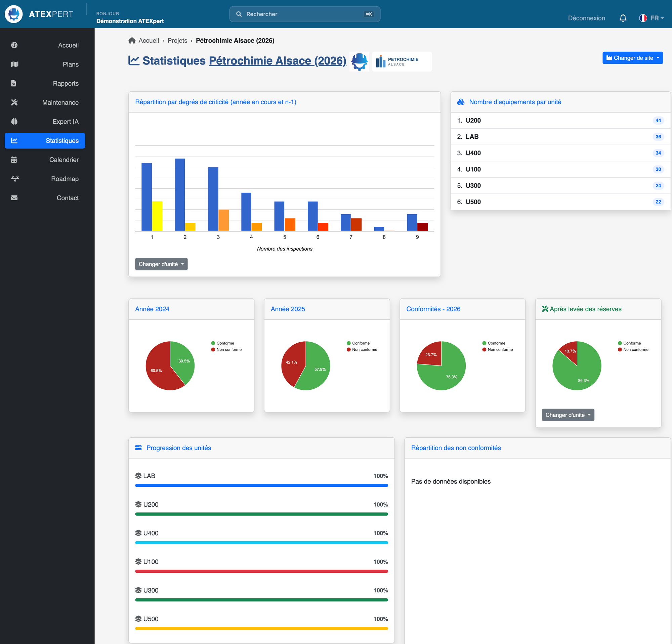Click Projets in the breadcrumb
Screen dimensions: 672x644
click(177, 40)
